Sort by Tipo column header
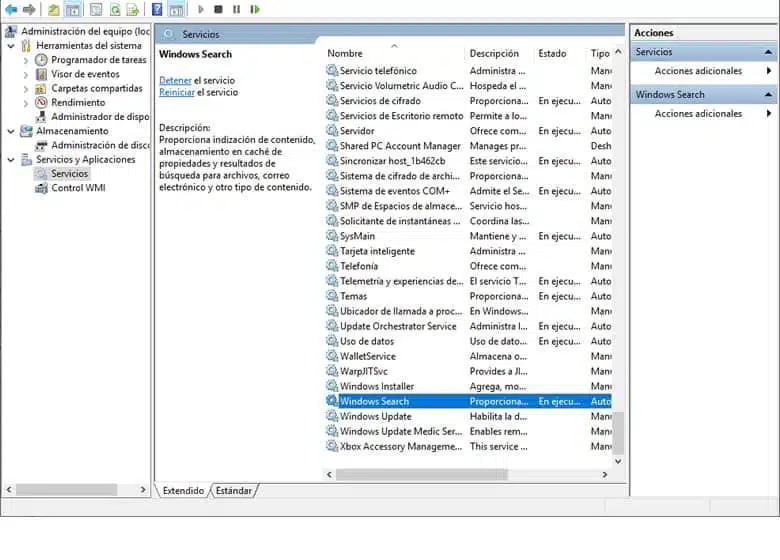Screen dimensions: 780x560 (599, 53)
